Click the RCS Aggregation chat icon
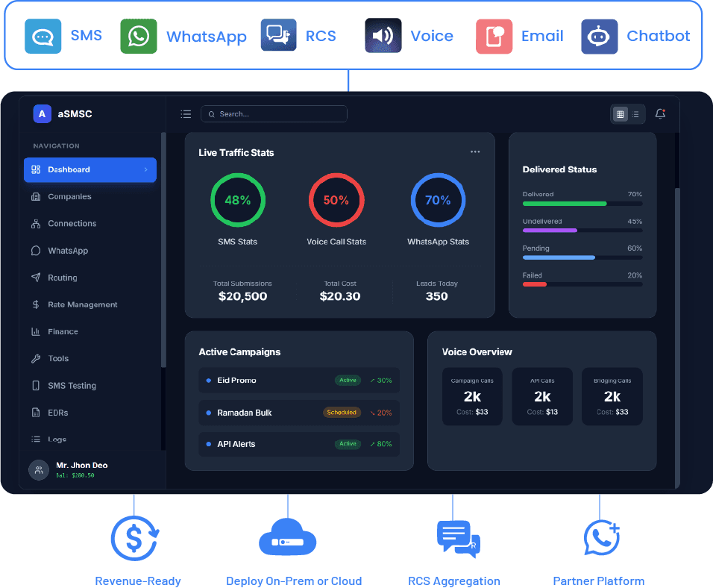 (x=459, y=539)
